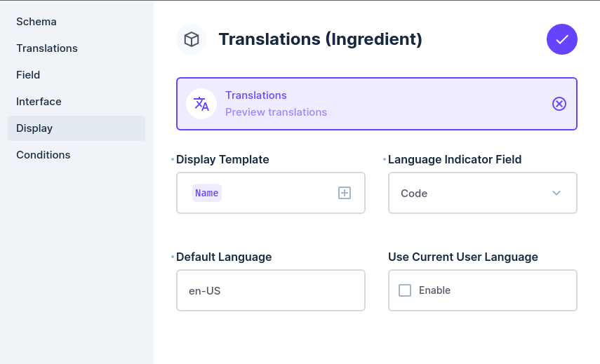
Task: Click the Name tag in Display Template
Action: tap(206, 193)
